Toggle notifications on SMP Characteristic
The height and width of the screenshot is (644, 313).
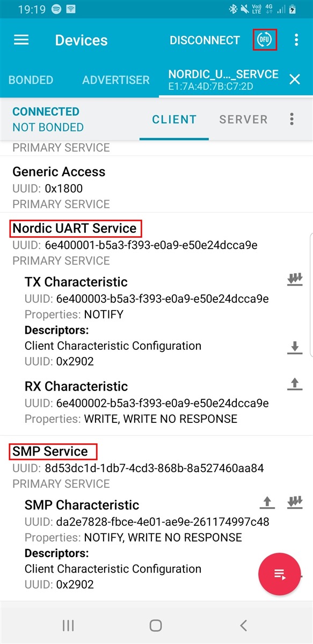pyautogui.click(x=295, y=502)
